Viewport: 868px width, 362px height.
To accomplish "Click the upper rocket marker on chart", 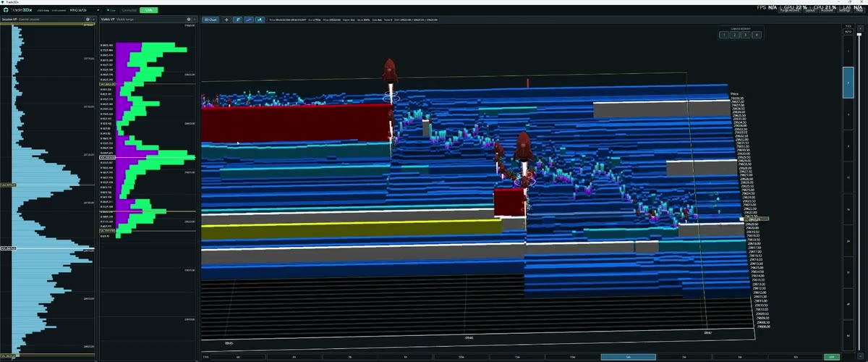I will [391, 72].
